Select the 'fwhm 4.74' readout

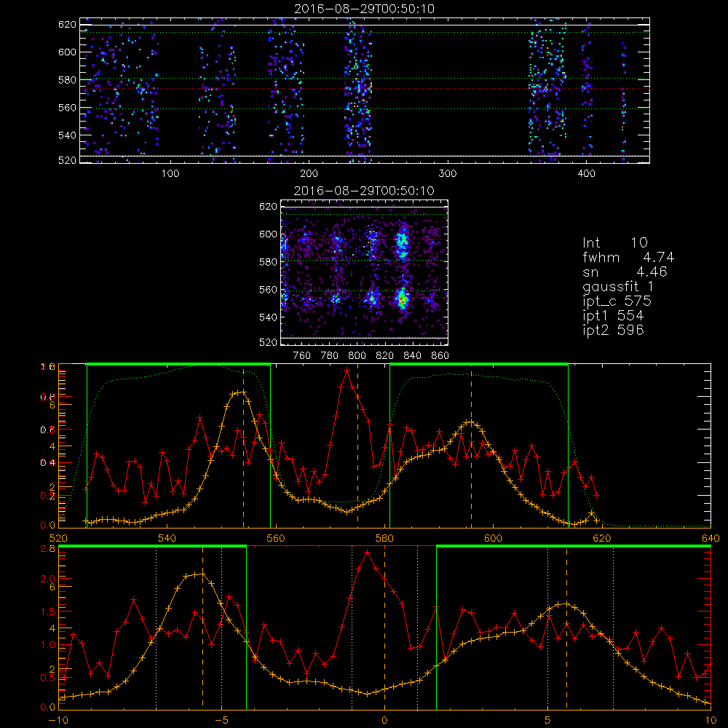[x=628, y=257]
